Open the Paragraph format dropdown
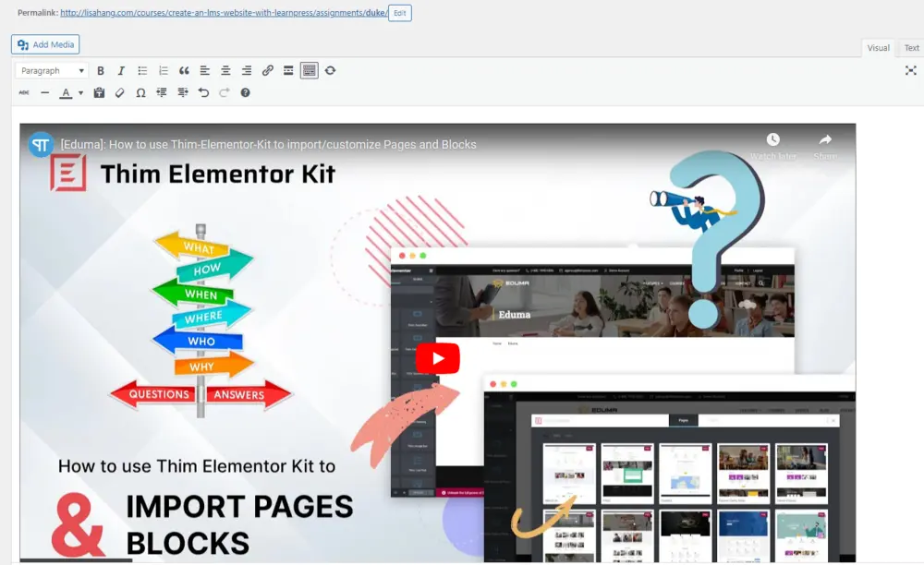The image size is (924, 565). pyautogui.click(x=52, y=70)
